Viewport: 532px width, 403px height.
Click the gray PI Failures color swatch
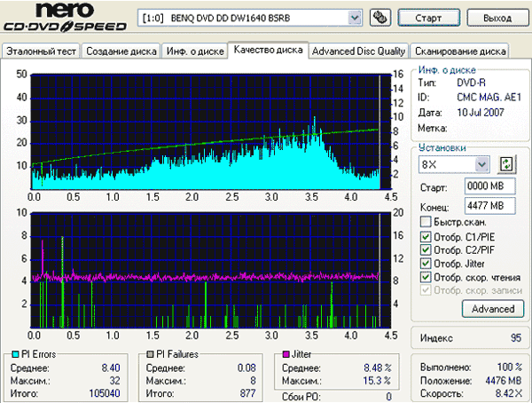[x=150, y=354]
